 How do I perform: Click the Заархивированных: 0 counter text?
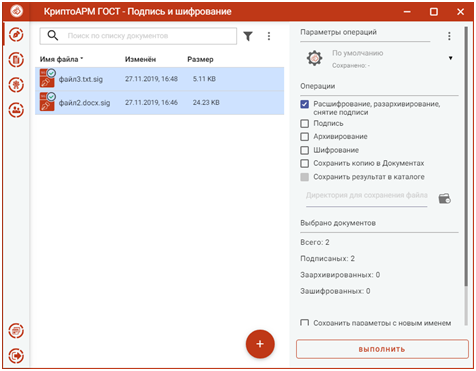click(x=340, y=275)
